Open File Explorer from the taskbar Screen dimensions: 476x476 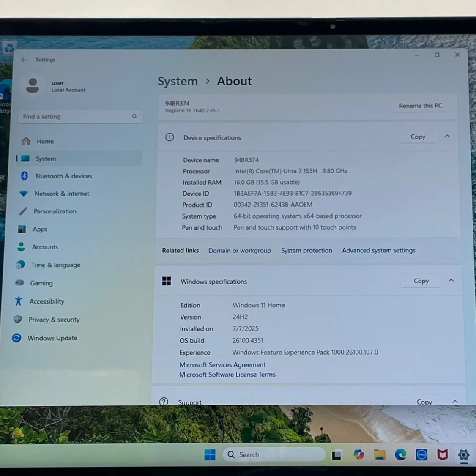[380, 454]
